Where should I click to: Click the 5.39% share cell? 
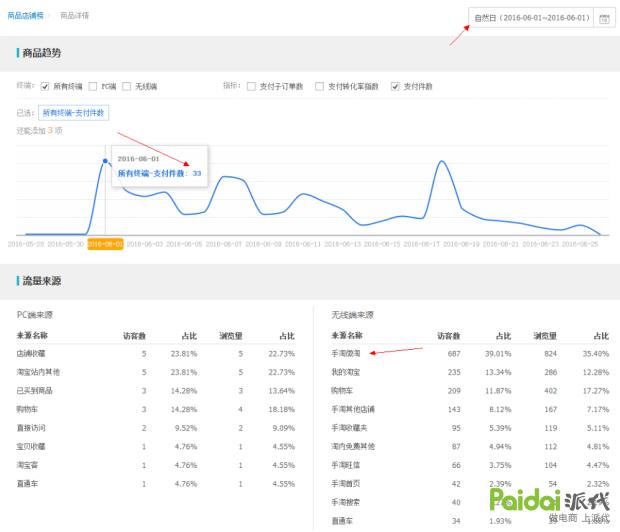tap(500, 428)
